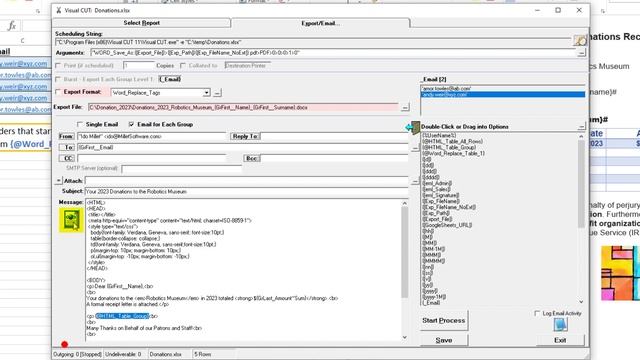Open the ellipsis button next to Arguments field

[x=581, y=53]
